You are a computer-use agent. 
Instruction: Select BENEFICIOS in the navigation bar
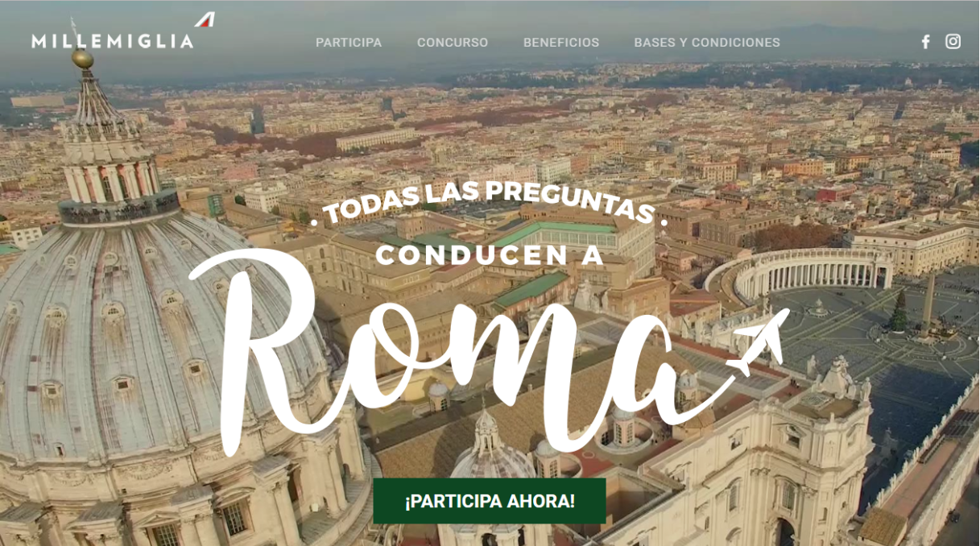point(561,43)
